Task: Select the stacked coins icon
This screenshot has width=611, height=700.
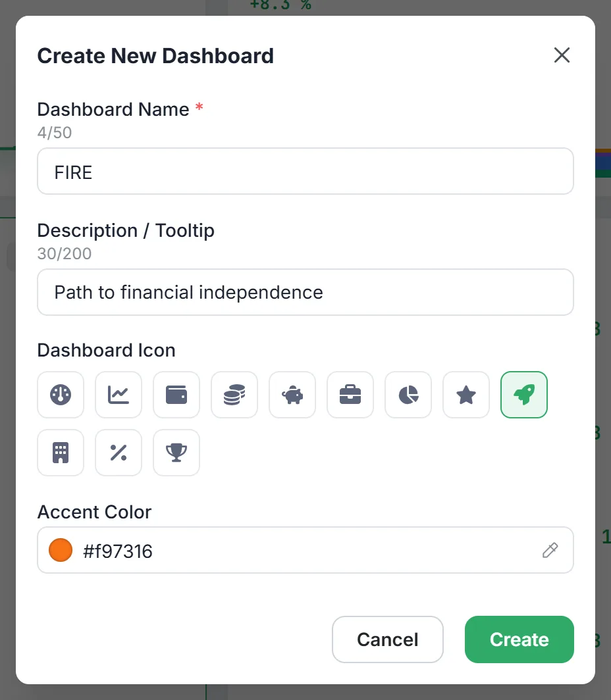Action: point(234,395)
